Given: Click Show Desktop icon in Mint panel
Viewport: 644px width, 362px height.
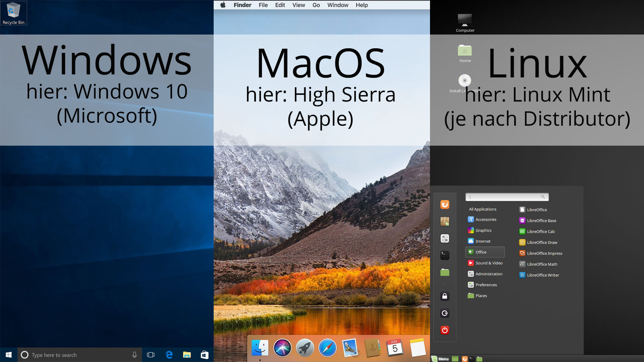Looking at the screenshot, I should [x=455, y=359].
